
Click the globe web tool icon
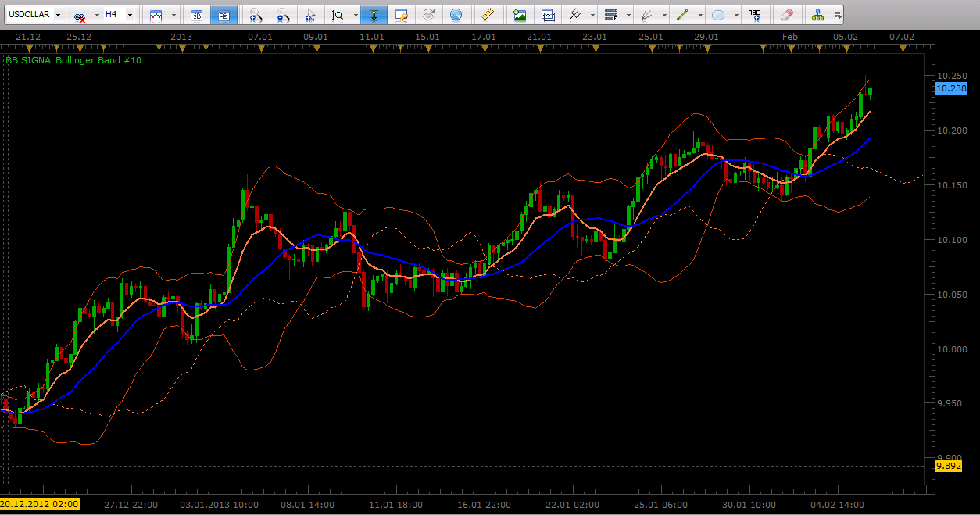click(456, 14)
